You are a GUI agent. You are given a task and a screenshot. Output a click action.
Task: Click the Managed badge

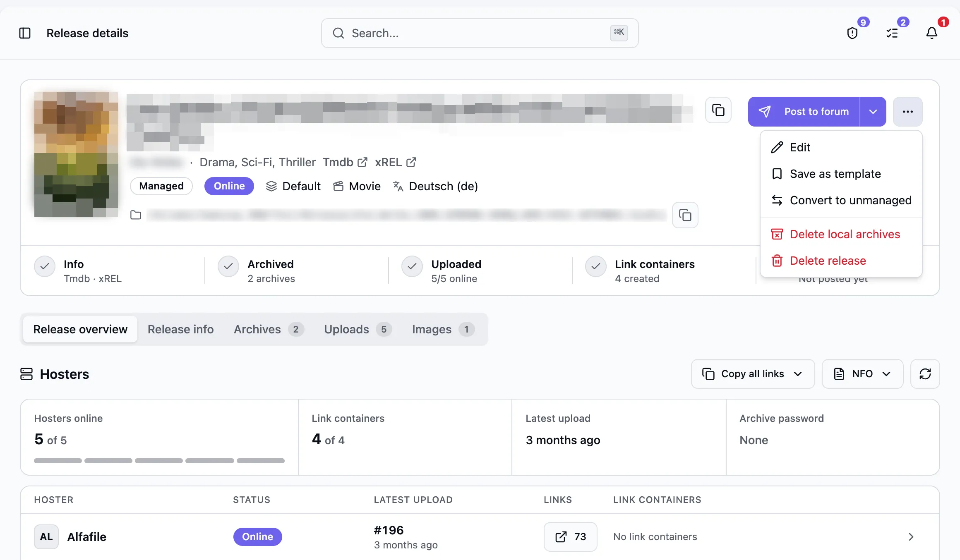pyautogui.click(x=161, y=186)
